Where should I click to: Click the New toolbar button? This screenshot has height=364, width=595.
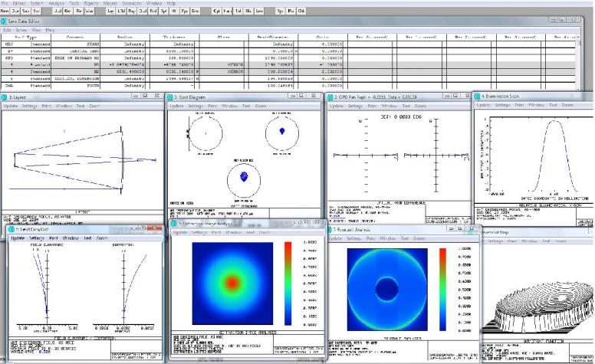[x=5, y=11]
